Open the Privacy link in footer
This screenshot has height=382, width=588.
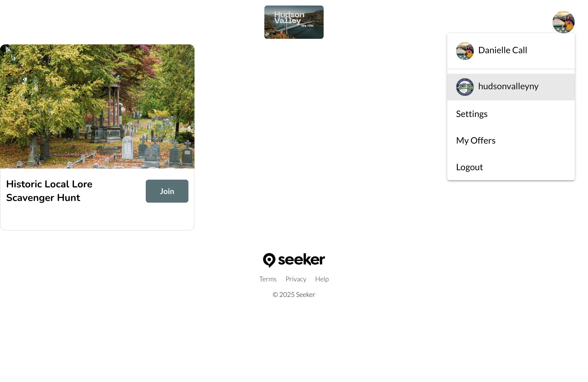coord(296,279)
